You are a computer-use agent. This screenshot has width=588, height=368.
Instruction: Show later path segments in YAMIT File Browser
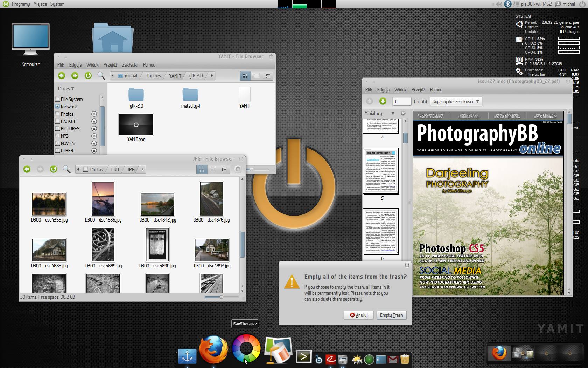211,76
